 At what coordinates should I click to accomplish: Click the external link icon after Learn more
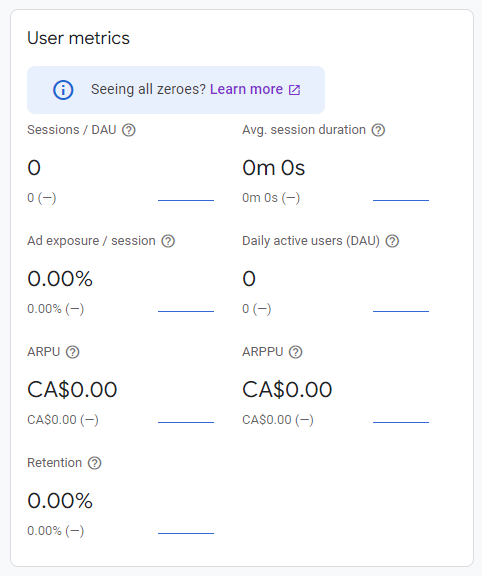[x=294, y=90]
